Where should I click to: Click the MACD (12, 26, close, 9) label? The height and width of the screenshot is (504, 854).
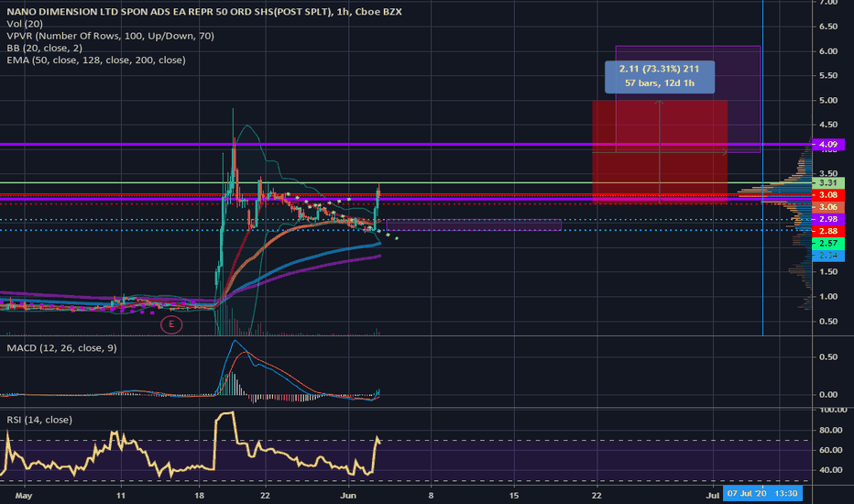pos(61,347)
